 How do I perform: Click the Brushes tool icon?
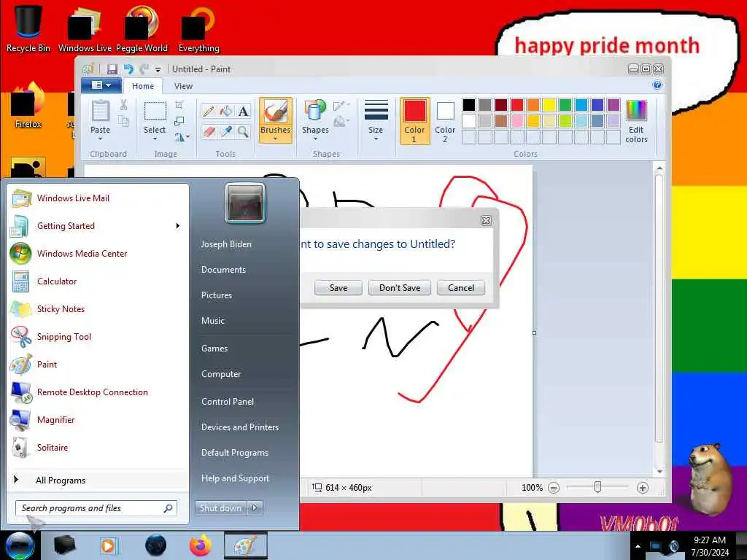[x=275, y=112]
